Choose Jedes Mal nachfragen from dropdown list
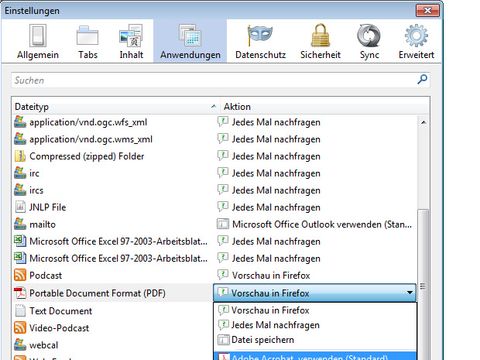Image resolution: width=480 pixels, height=360 pixels. [x=315, y=325]
